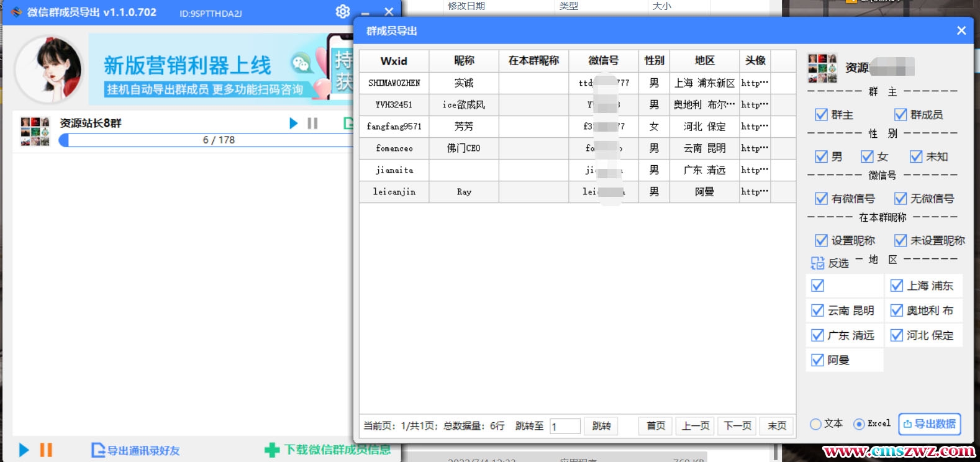Uncheck the 群主 checkbox
Screen dimensions: 980x462
click(x=821, y=115)
